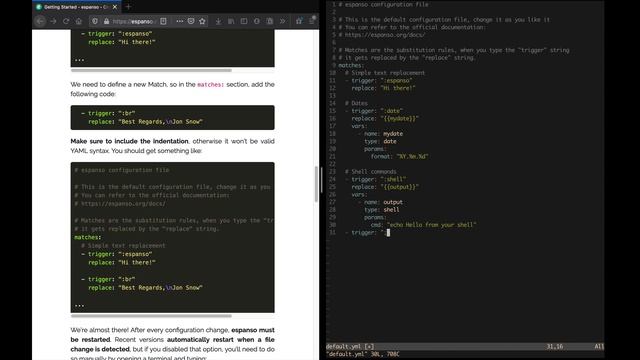
Task: Expand the toolbar overflow chevrons
Action: (282, 21)
